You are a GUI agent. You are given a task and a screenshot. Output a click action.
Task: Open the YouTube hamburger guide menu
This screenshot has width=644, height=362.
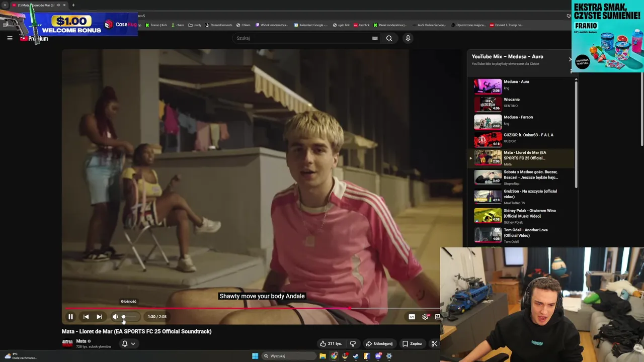click(x=10, y=38)
